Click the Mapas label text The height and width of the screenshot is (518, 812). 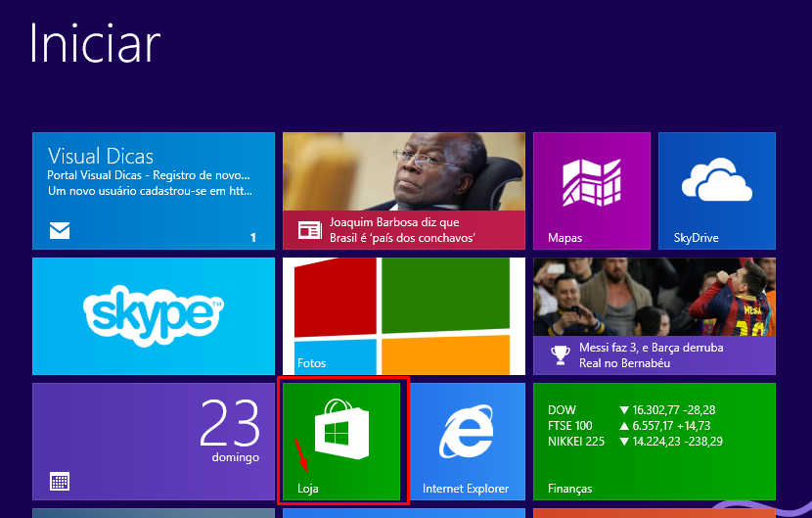click(x=565, y=238)
